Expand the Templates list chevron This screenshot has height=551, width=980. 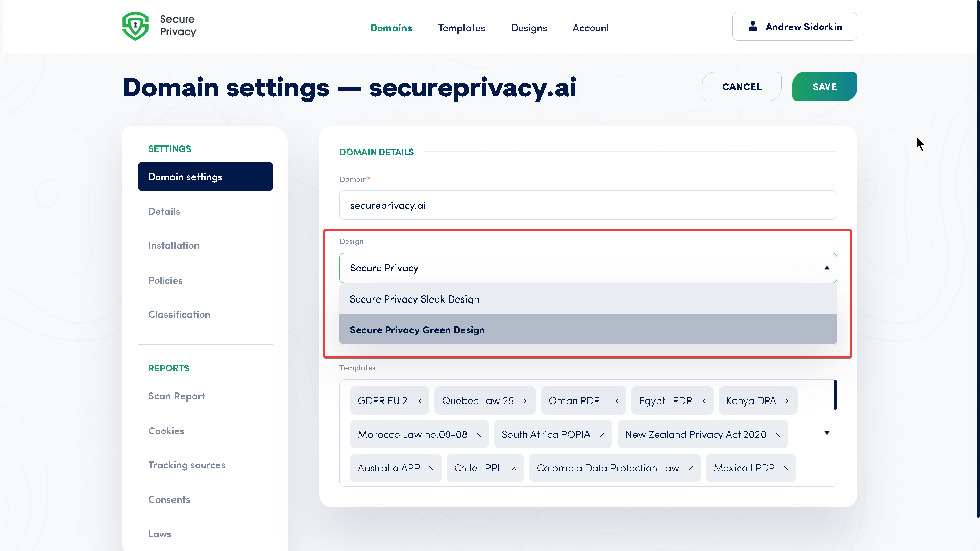pos(826,433)
